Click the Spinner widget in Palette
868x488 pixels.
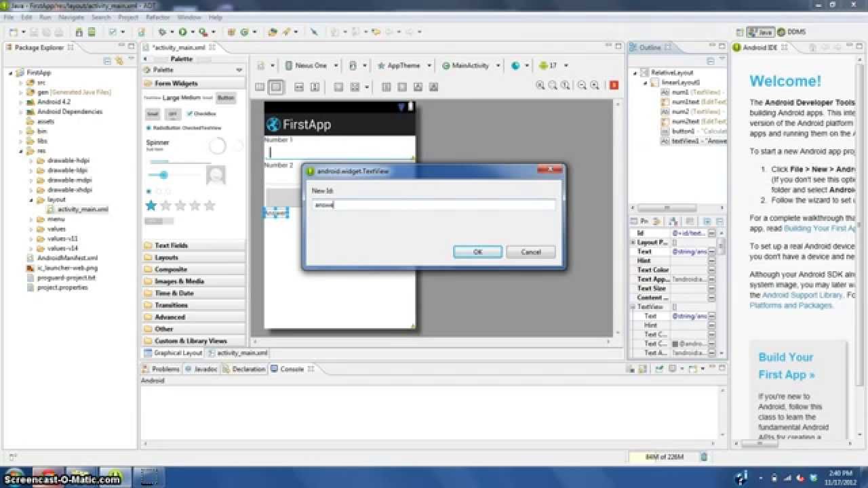(x=158, y=145)
